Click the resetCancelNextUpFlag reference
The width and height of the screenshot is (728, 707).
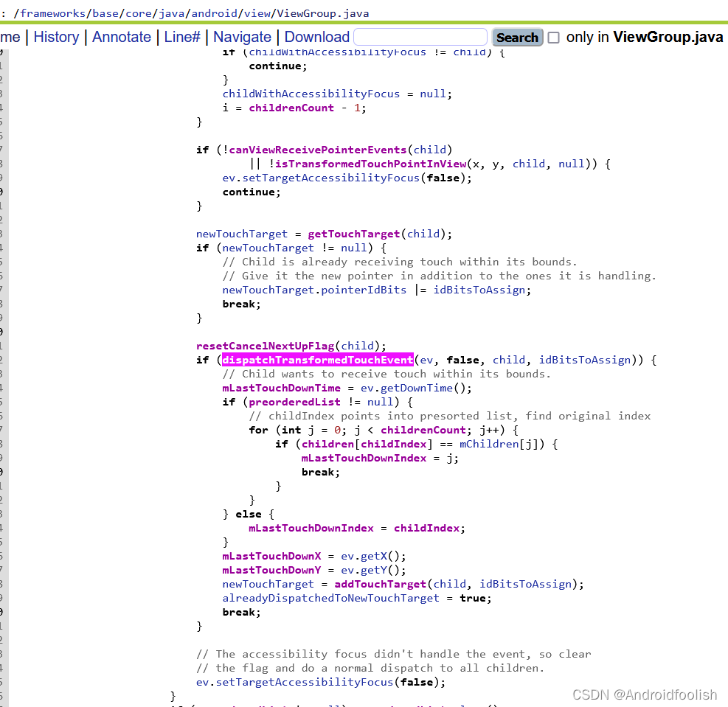(x=264, y=345)
